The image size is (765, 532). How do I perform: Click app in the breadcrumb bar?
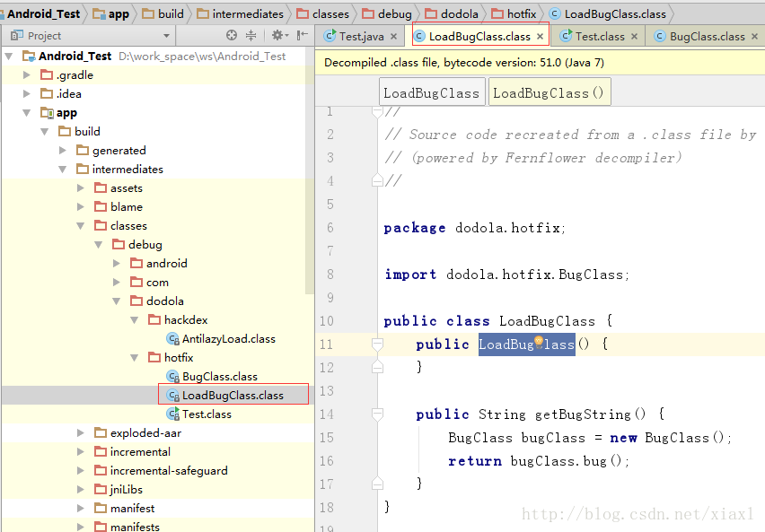pos(111,14)
